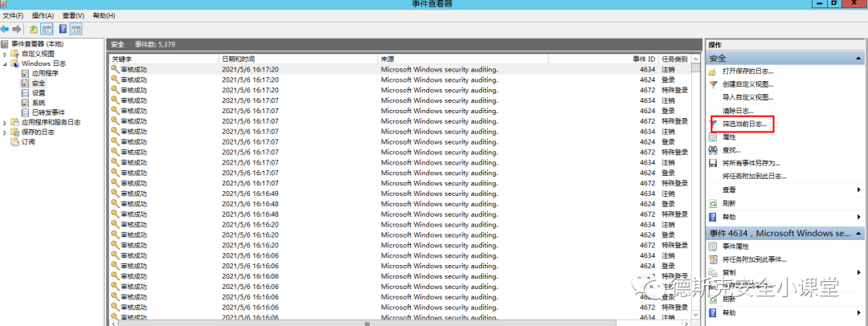Image resolution: width=868 pixels, height=326 pixels.
Task: Open 帮助 under the 安全 actions
Action: pos(729,217)
